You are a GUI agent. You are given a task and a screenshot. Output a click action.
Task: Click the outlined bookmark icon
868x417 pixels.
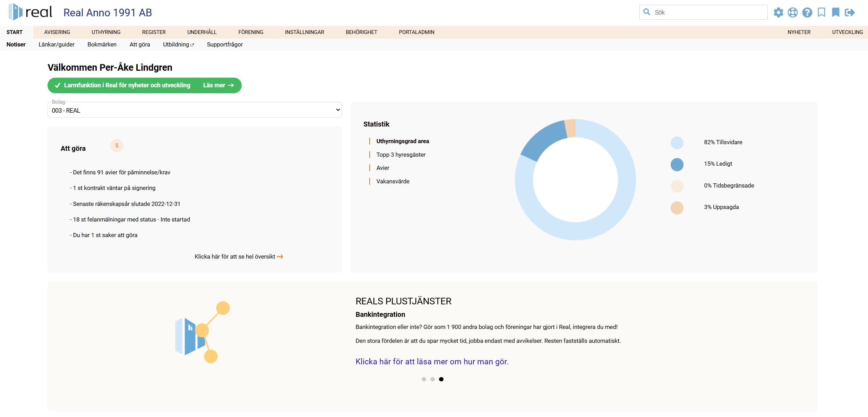(821, 12)
